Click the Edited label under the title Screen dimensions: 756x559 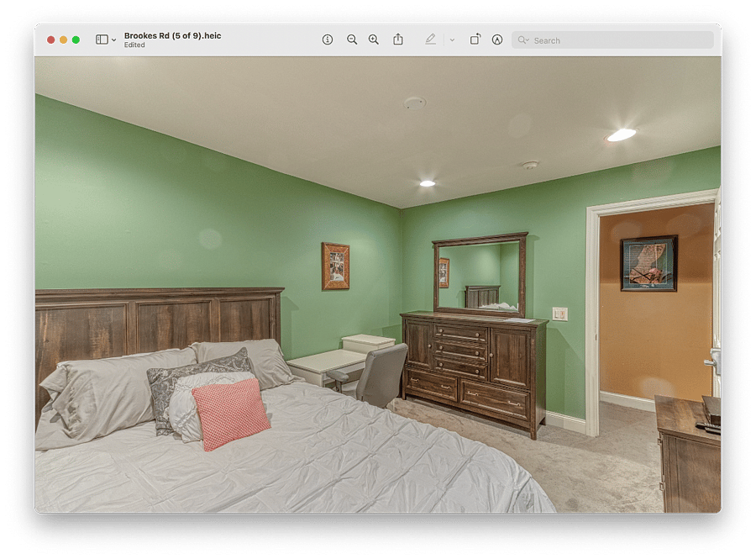point(134,45)
